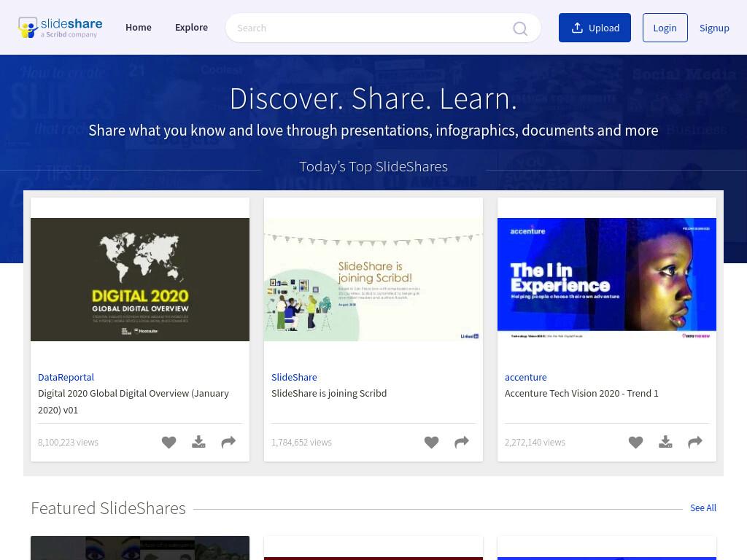The height and width of the screenshot is (560, 747).
Task: Share the Digital 2020 Global Digital Overview deck
Action: pos(228,443)
